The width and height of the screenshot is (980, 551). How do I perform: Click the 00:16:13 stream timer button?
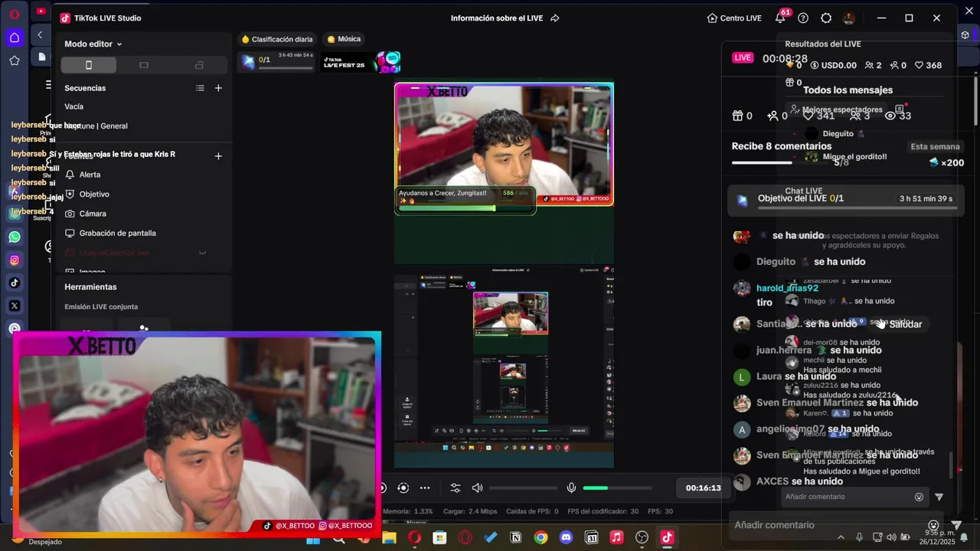703,487
